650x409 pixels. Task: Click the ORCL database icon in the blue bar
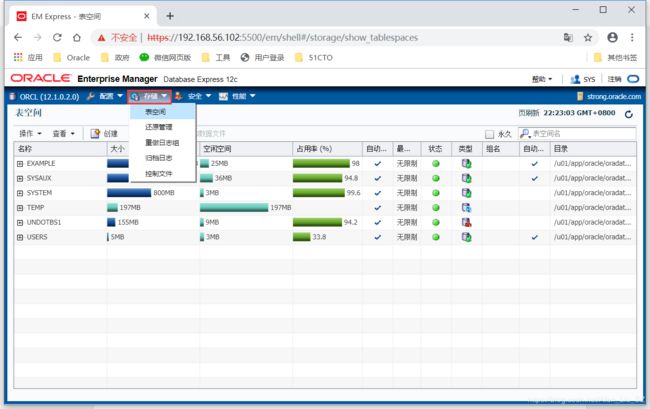[x=12, y=97]
